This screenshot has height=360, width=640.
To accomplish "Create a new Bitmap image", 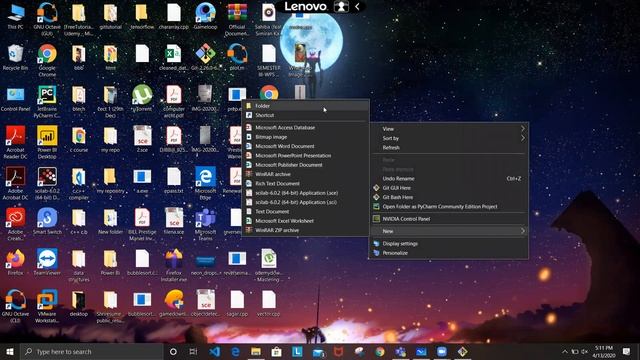I will coord(306,137).
